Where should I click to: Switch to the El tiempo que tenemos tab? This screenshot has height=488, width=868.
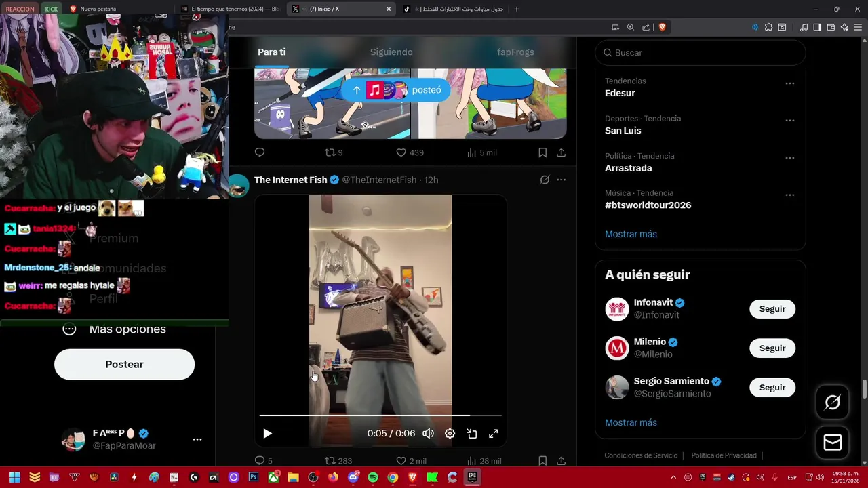click(230, 9)
